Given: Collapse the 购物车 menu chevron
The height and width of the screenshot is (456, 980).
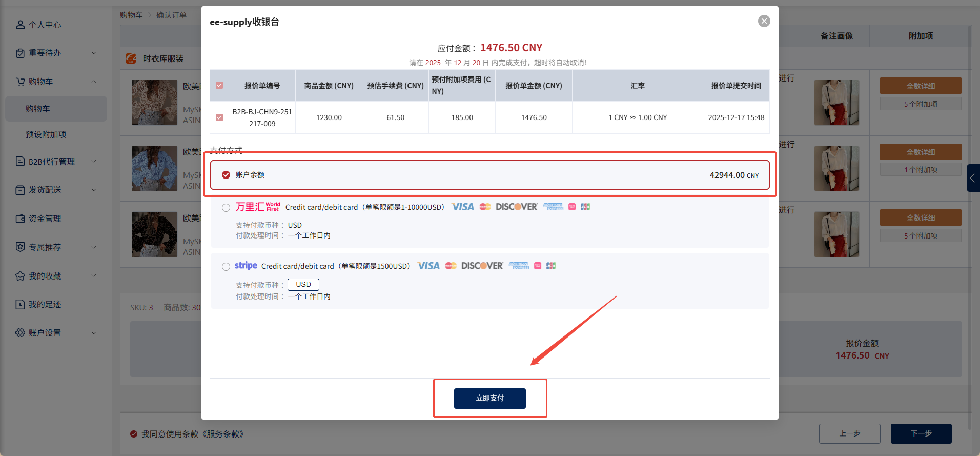Looking at the screenshot, I should (94, 82).
